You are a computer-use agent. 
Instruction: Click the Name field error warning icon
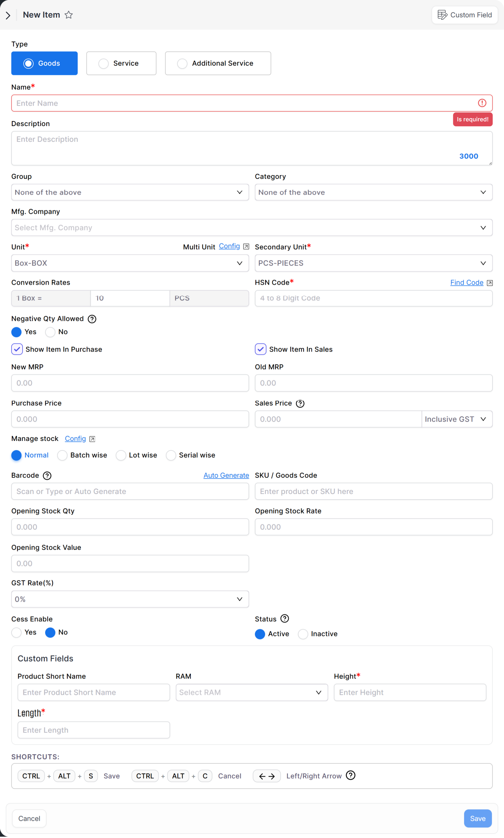pos(482,103)
